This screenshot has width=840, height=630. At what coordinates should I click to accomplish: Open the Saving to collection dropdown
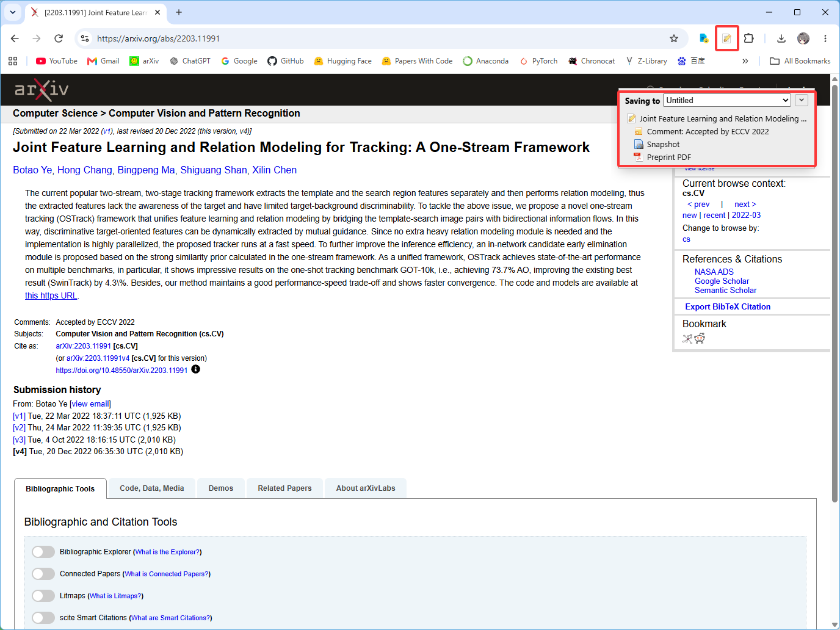coord(727,100)
